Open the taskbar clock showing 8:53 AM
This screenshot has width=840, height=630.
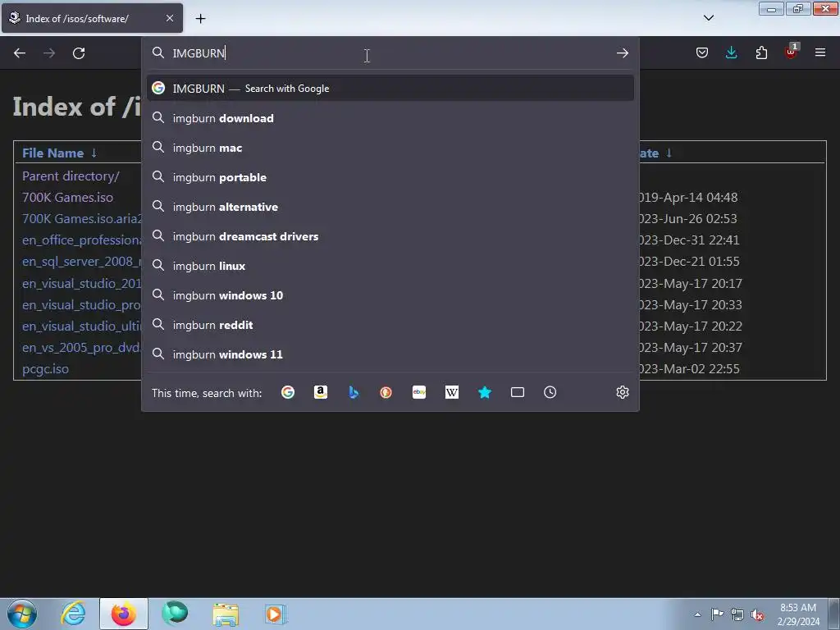tap(798, 614)
